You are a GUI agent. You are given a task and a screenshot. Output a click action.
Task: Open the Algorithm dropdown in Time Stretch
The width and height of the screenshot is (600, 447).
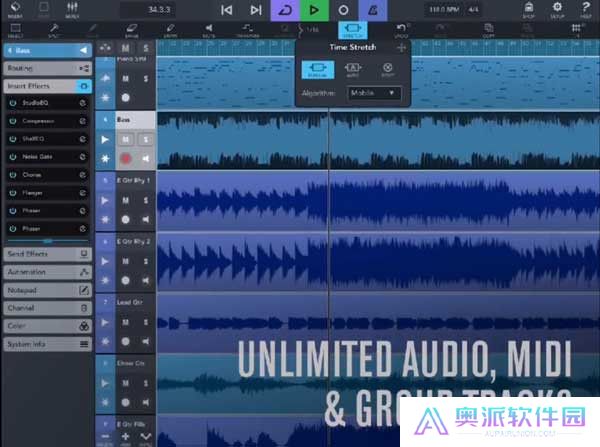tap(374, 93)
